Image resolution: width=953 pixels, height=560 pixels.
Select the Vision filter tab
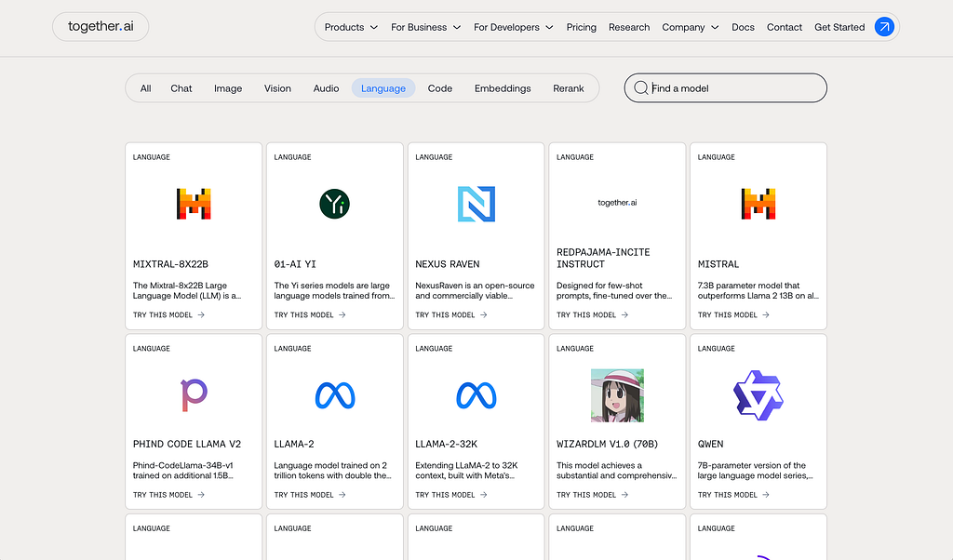pos(277,88)
